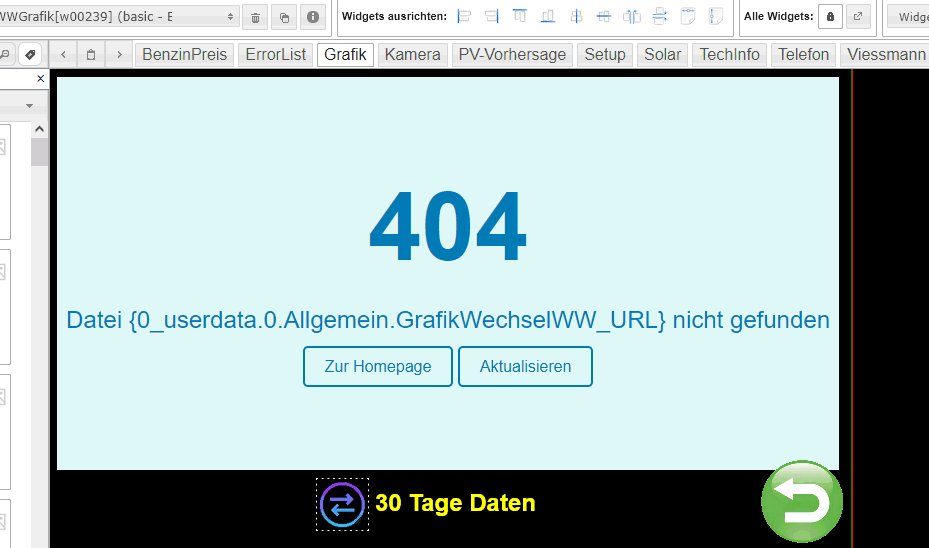Click the price tag icon button
Viewport: 929px width, 548px height.
(x=30, y=55)
